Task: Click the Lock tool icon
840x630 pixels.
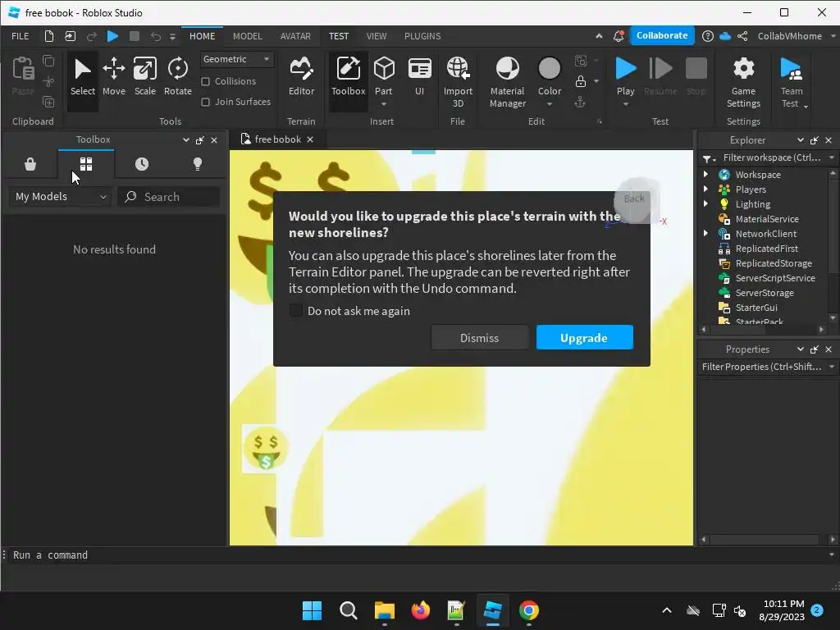Action: pyautogui.click(x=580, y=81)
